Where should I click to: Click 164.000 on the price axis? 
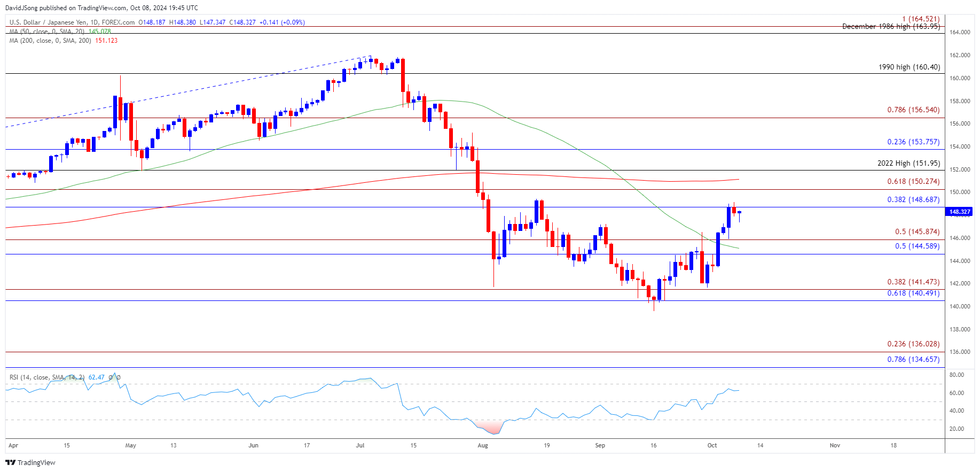959,32
